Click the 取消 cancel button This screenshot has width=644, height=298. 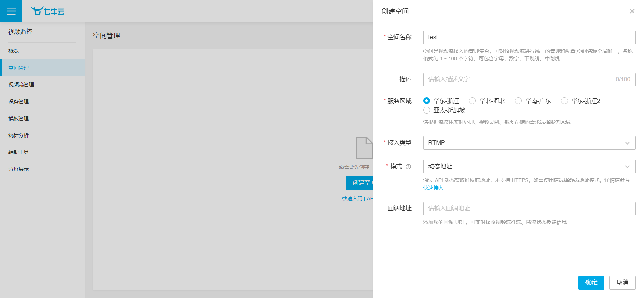622,283
